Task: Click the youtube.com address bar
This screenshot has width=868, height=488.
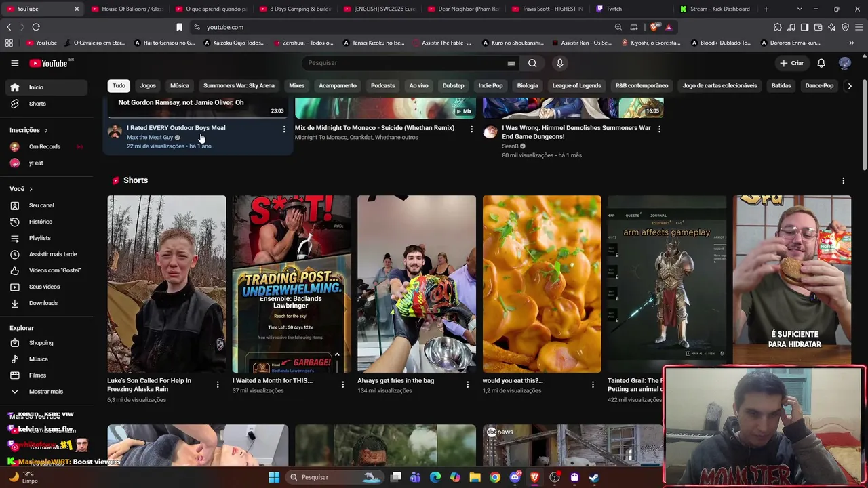Action: [407, 27]
